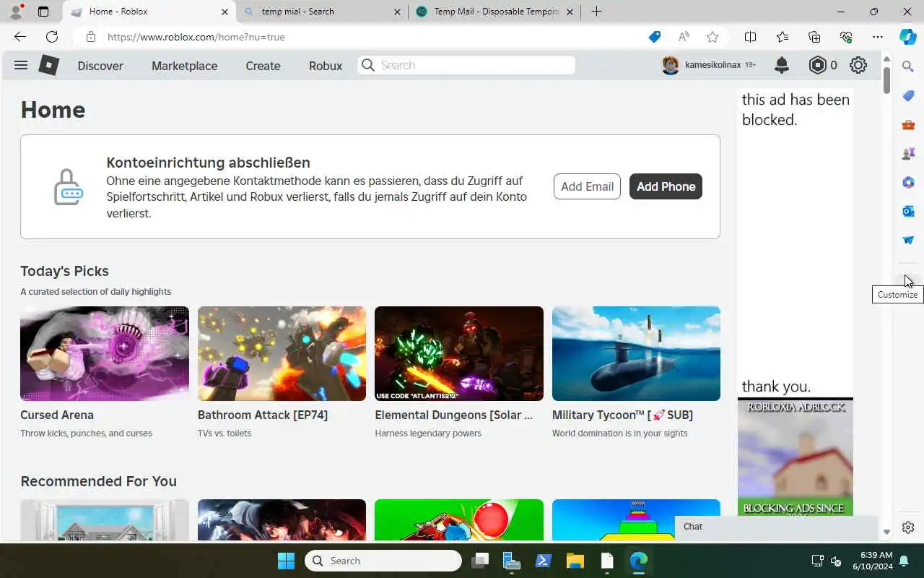View site information via the lock icon
Screen dimensions: 924x578
(x=90, y=37)
